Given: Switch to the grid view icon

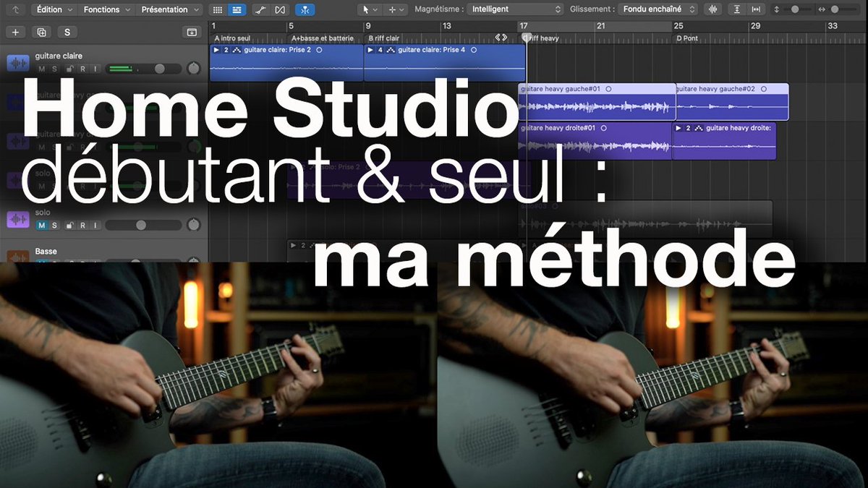Looking at the screenshot, I should point(218,9).
